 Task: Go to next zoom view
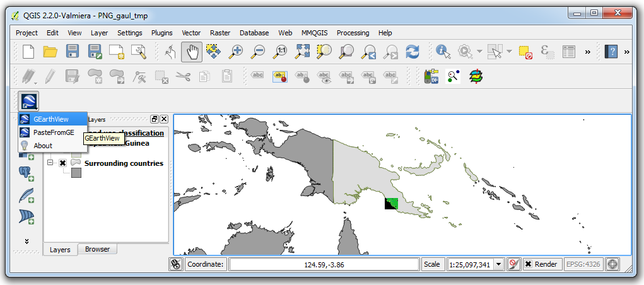coord(390,52)
